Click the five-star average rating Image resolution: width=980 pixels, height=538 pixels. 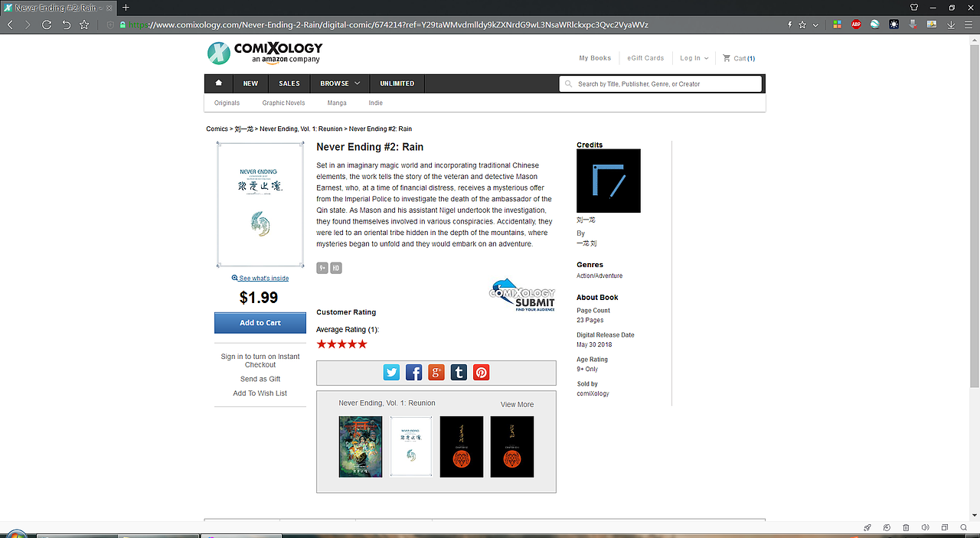point(342,344)
